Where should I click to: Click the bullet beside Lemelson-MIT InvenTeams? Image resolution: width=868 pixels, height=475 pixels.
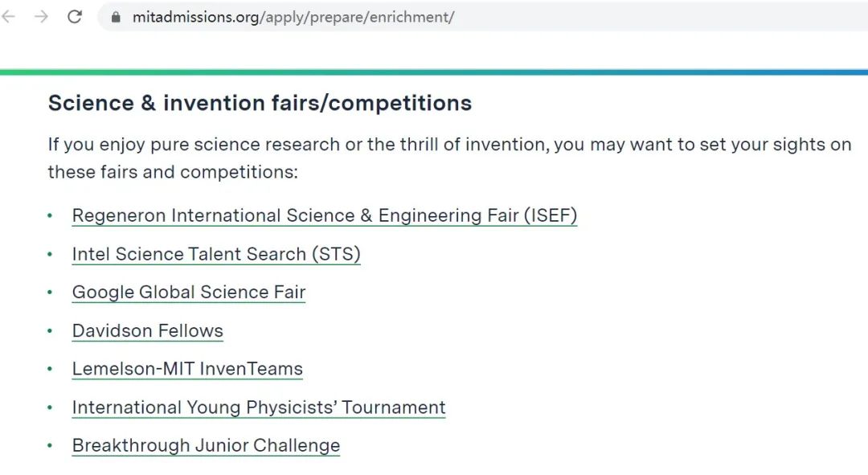pos(50,369)
